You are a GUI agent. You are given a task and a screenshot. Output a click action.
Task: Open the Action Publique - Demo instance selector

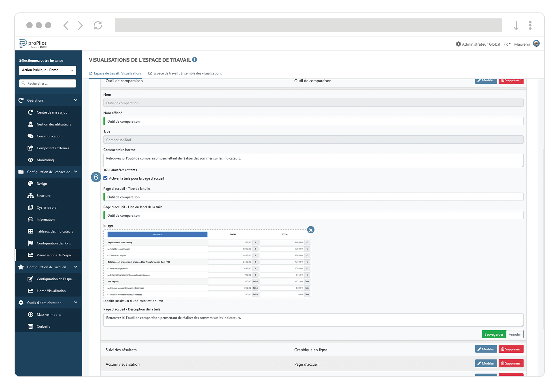(47, 70)
